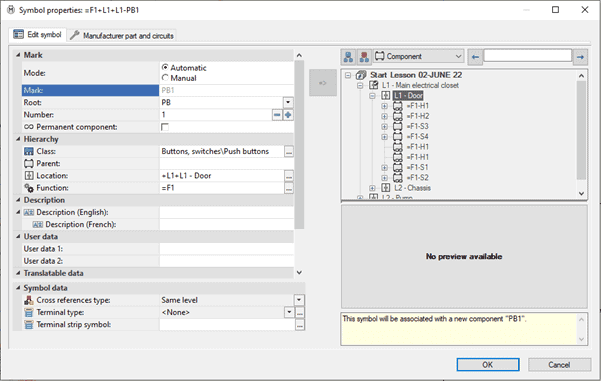The height and width of the screenshot is (381, 601).
Task: Browse Terminal strip symbol ellipsis button
Action: coord(300,325)
